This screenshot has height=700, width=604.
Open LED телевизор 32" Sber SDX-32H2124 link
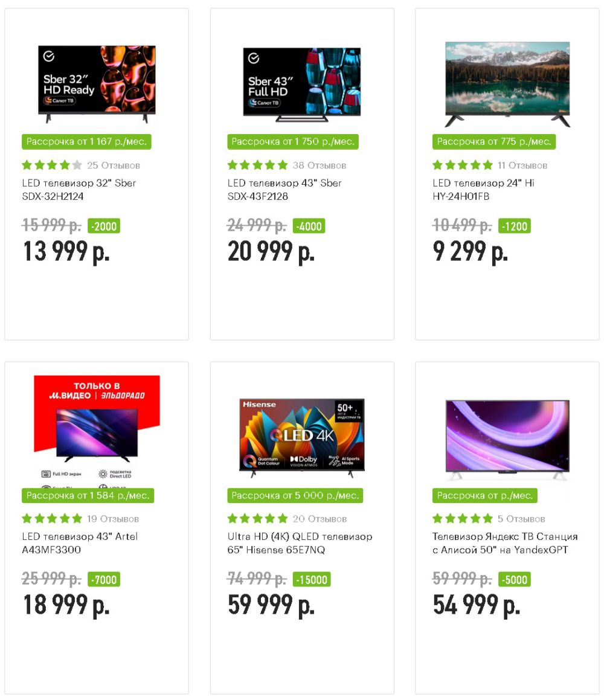(79, 190)
